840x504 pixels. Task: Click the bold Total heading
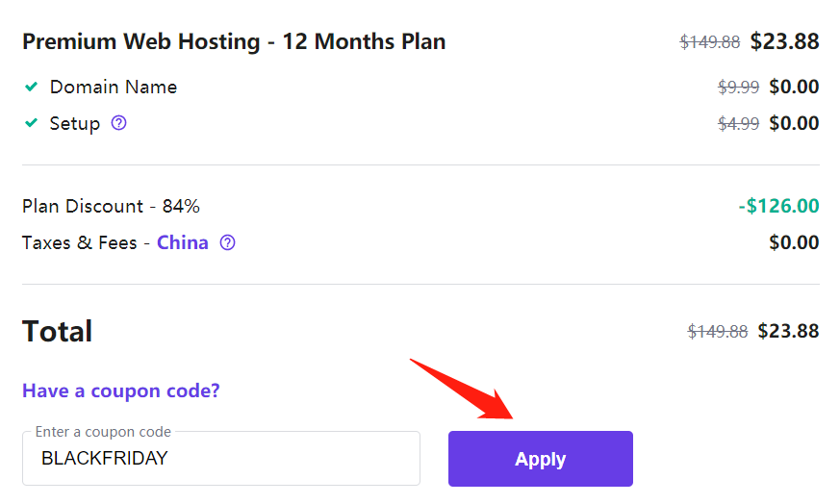point(58,331)
